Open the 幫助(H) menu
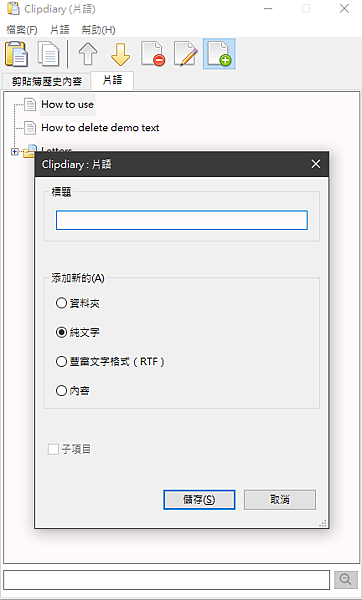 point(98,30)
